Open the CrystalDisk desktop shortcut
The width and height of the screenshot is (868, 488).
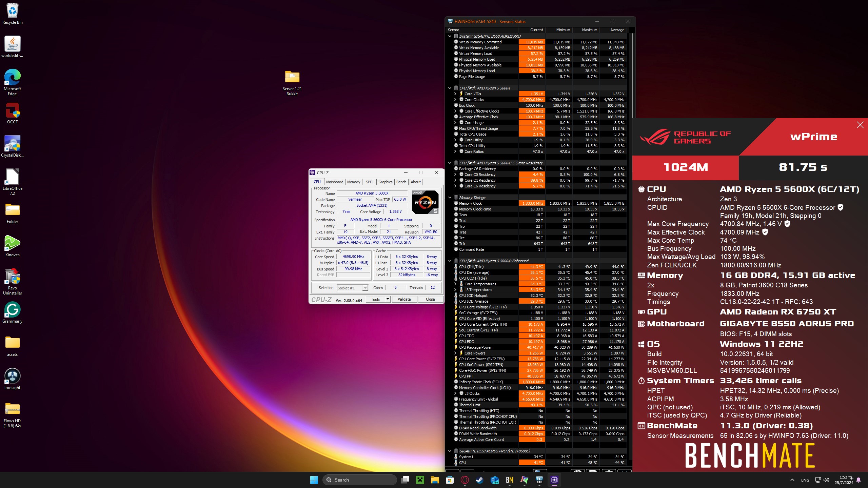13,147
